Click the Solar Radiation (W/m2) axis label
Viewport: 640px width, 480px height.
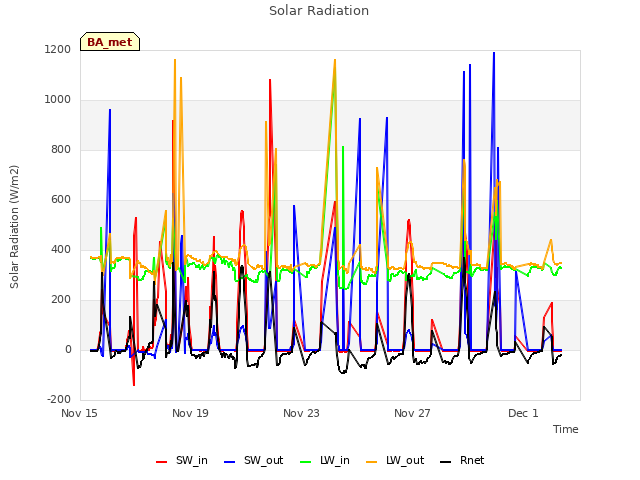tap(14, 227)
